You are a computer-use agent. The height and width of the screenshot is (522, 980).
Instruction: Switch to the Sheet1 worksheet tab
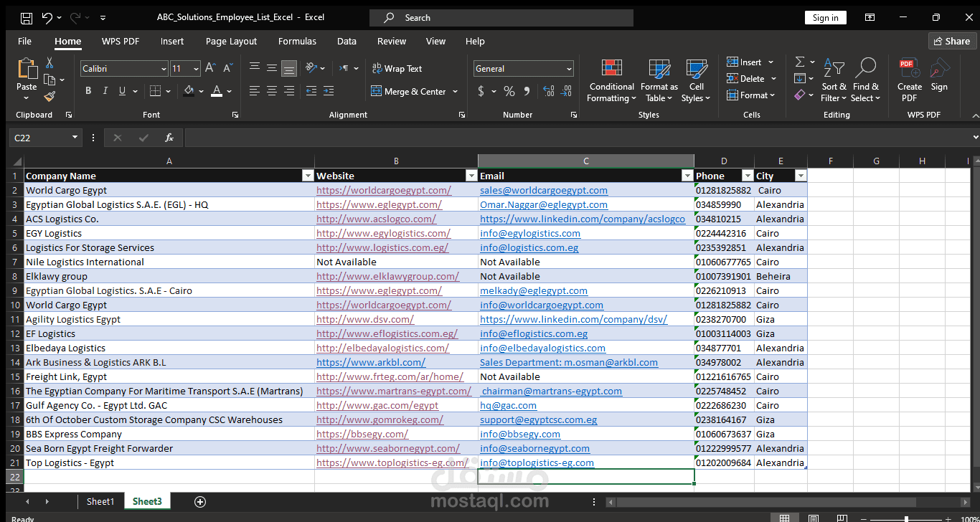100,501
